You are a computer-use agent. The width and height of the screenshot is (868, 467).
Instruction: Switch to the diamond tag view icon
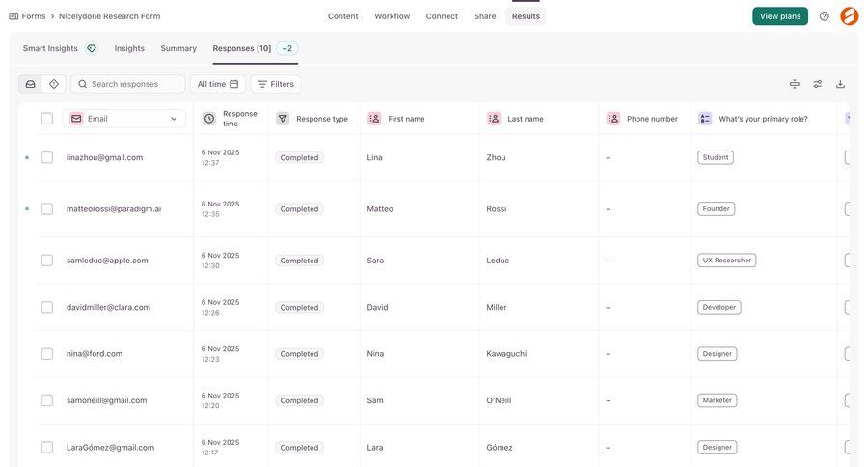click(54, 84)
